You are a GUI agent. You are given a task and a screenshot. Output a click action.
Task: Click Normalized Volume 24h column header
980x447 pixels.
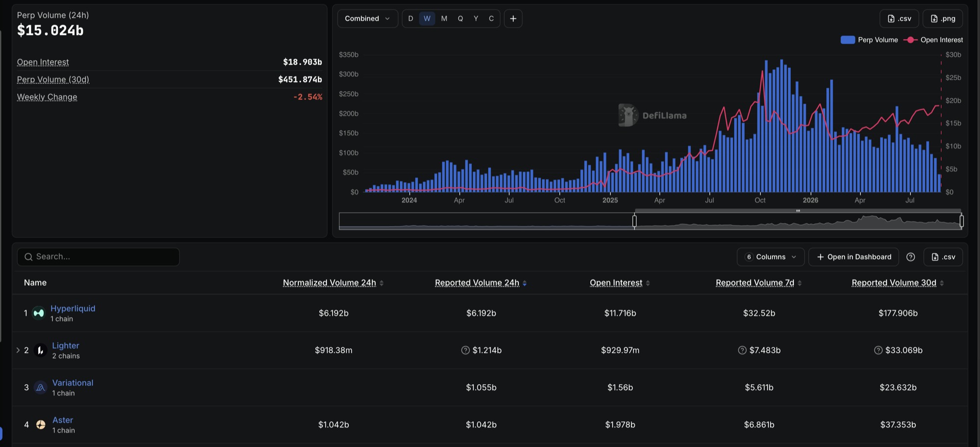(329, 283)
